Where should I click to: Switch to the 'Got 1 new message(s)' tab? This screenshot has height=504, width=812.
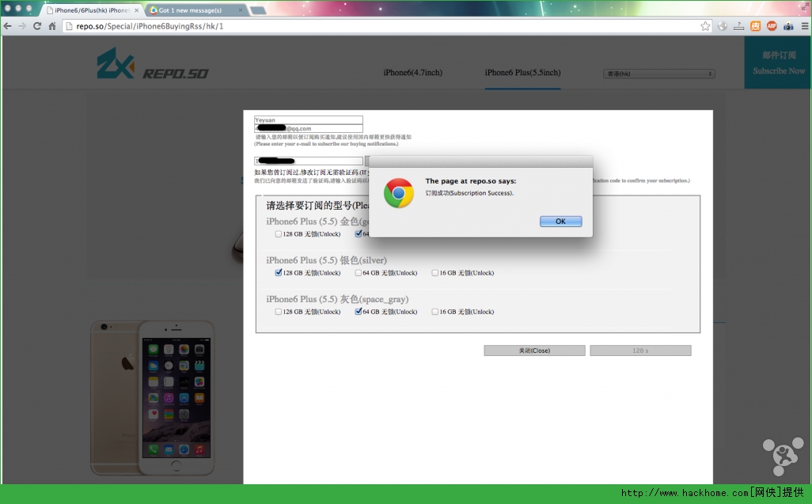click(194, 10)
